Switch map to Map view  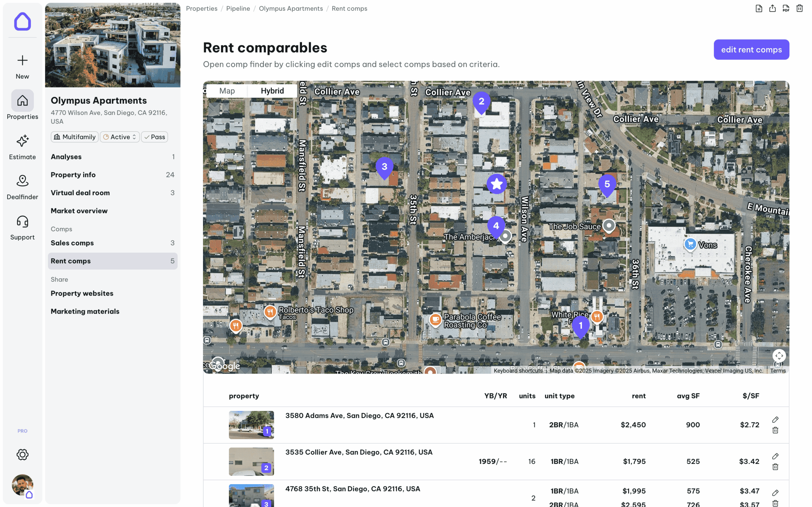pyautogui.click(x=227, y=91)
